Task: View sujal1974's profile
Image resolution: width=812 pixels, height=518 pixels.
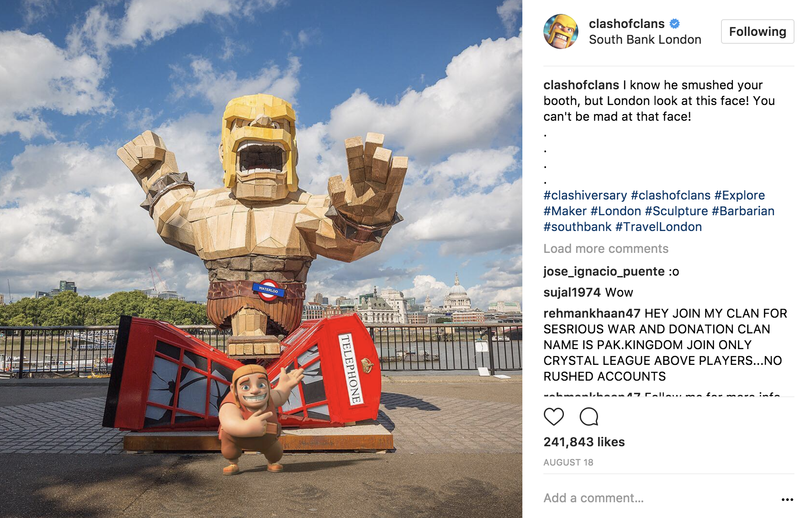Action: tap(572, 292)
